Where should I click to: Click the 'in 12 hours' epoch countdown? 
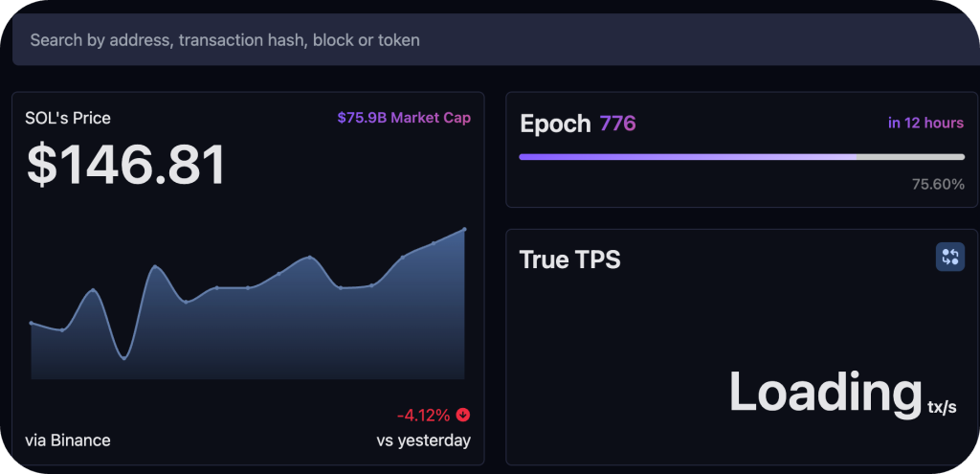tap(925, 123)
